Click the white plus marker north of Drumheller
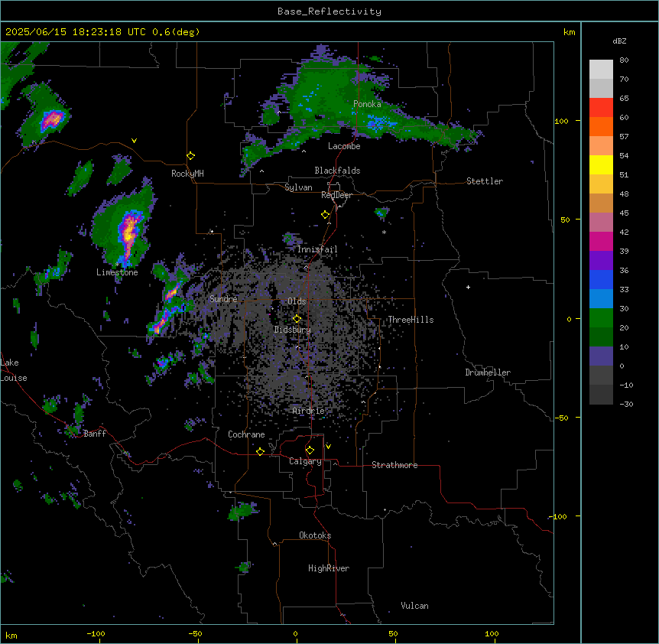659x644 pixels. tap(468, 287)
